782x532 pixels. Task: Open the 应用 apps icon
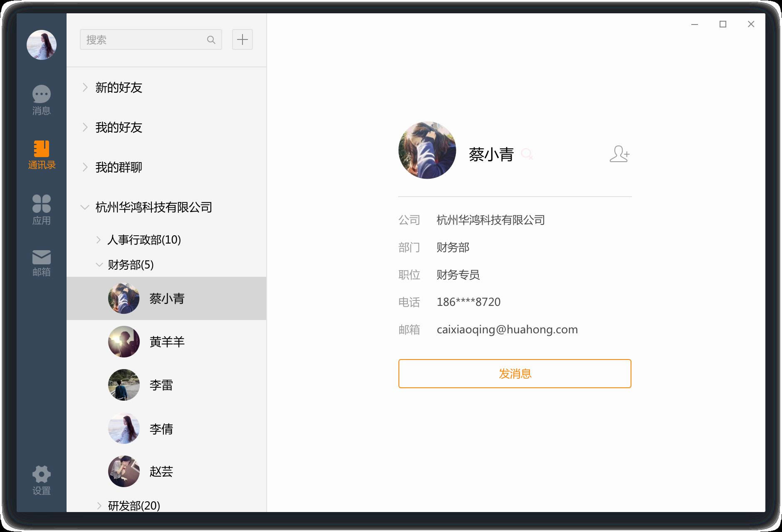42,210
